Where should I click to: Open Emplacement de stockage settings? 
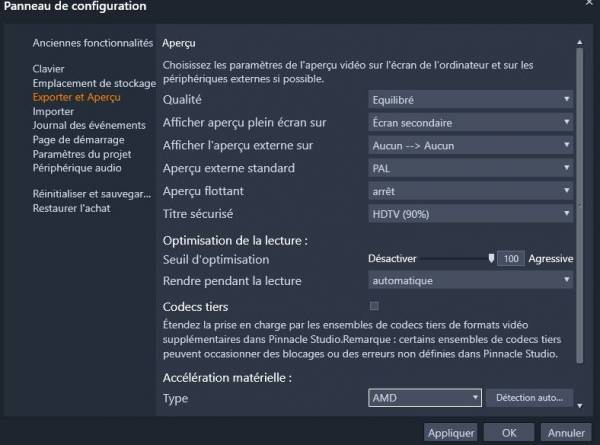coord(93,83)
